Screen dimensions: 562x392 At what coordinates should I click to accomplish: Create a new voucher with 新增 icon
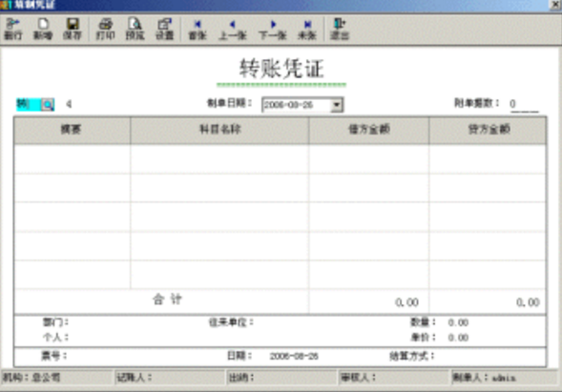point(43,29)
